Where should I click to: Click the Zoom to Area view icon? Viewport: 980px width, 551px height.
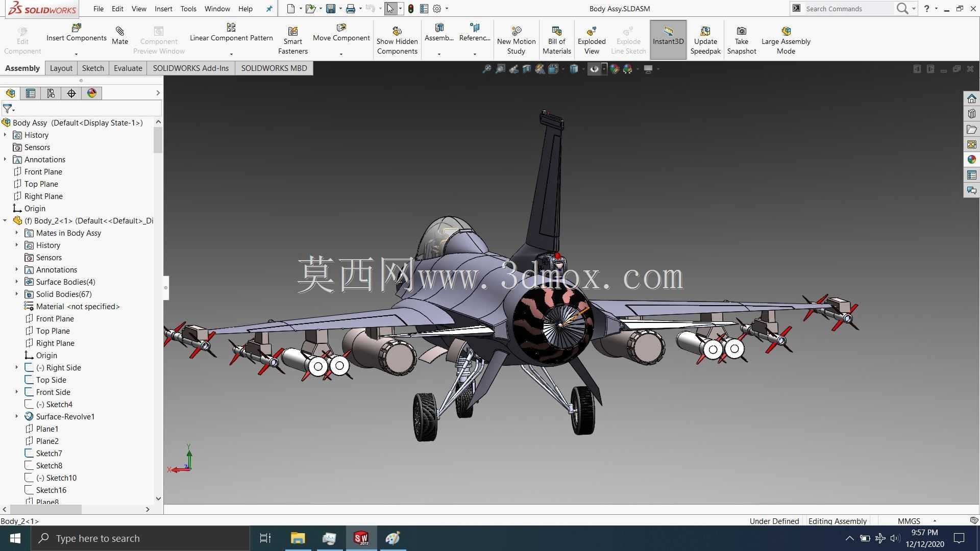[500, 69]
